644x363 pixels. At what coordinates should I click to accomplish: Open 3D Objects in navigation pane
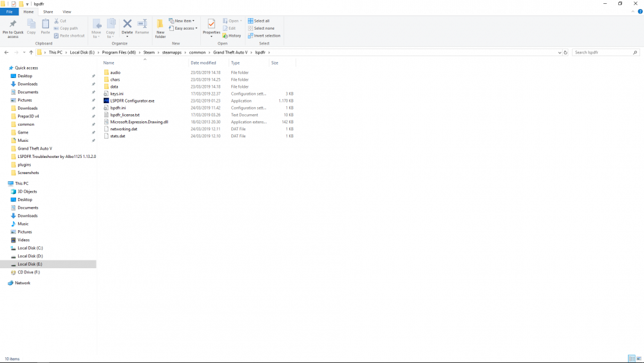[x=27, y=191]
